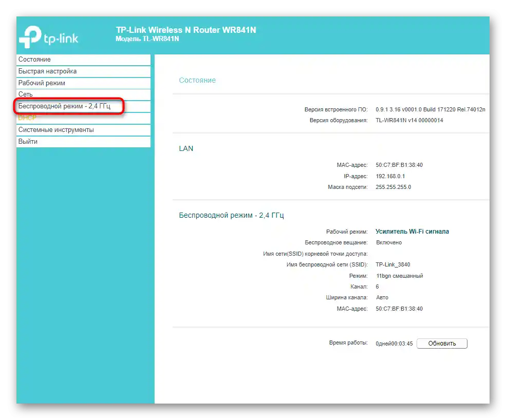The height and width of the screenshot is (420, 506).
Task: Open the Состояние menu item
Action: click(x=83, y=60)
